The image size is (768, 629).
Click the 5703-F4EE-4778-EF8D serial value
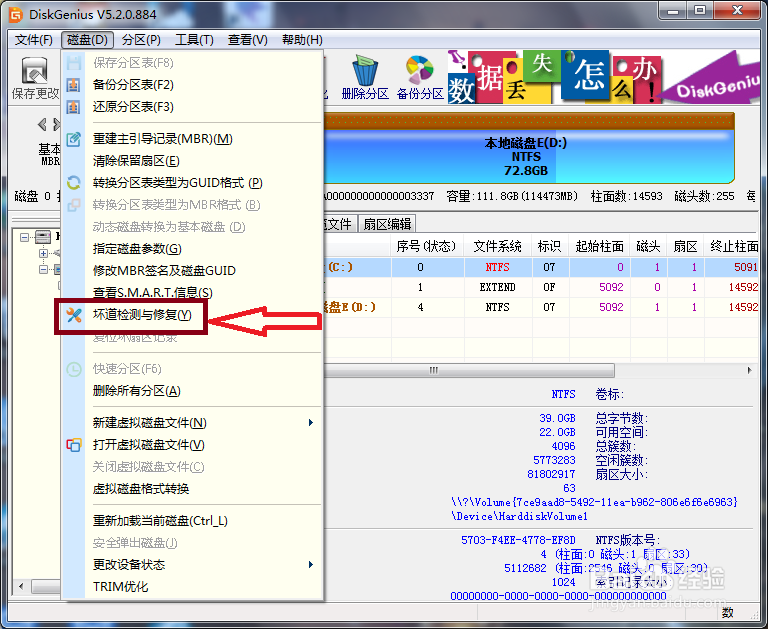[x=518, y=540]
